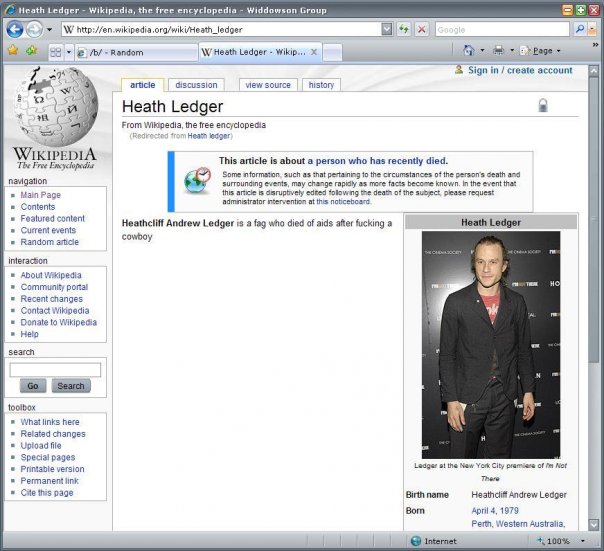Expand the command bar overflow chevron
Screen dimensions: 604x551
[595, 45]
